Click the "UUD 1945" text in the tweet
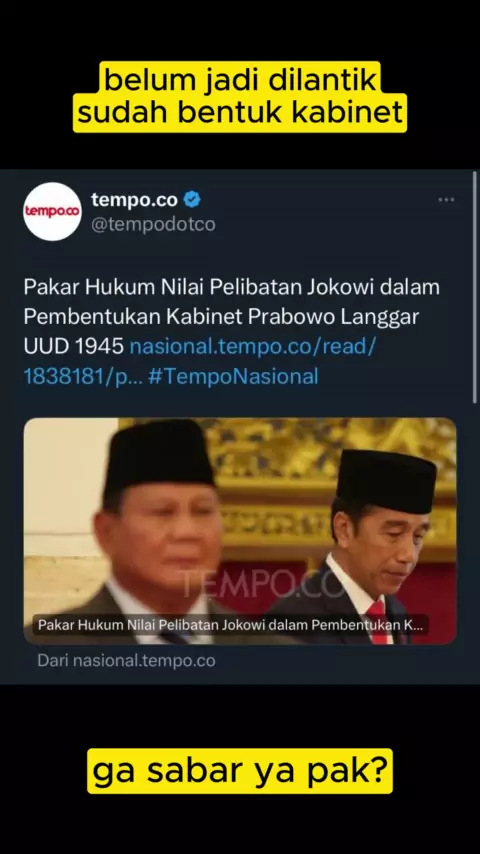This screenshot has height=854, width=480. pyautogui.click(x=74, y=346)
